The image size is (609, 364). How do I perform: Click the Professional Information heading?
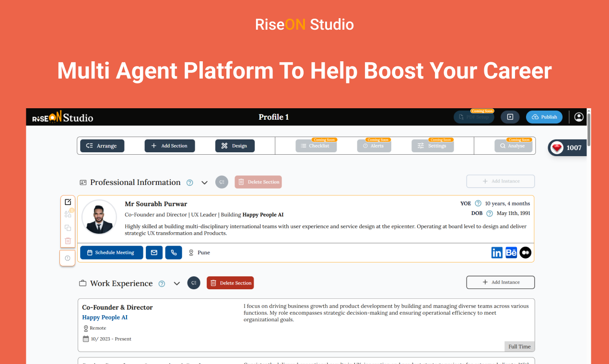coord(135,182)
